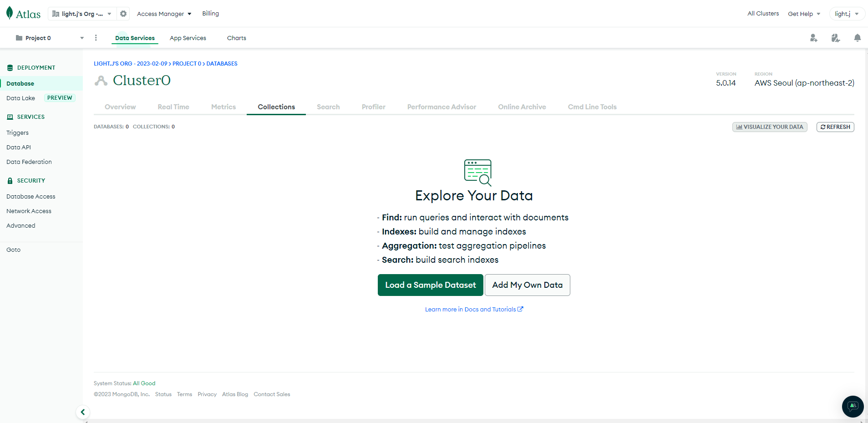This screenshot has height=423, width=868.
Task: Click the LIGHT.J'S ORG breadcrumb
Action: click(131, 64)
